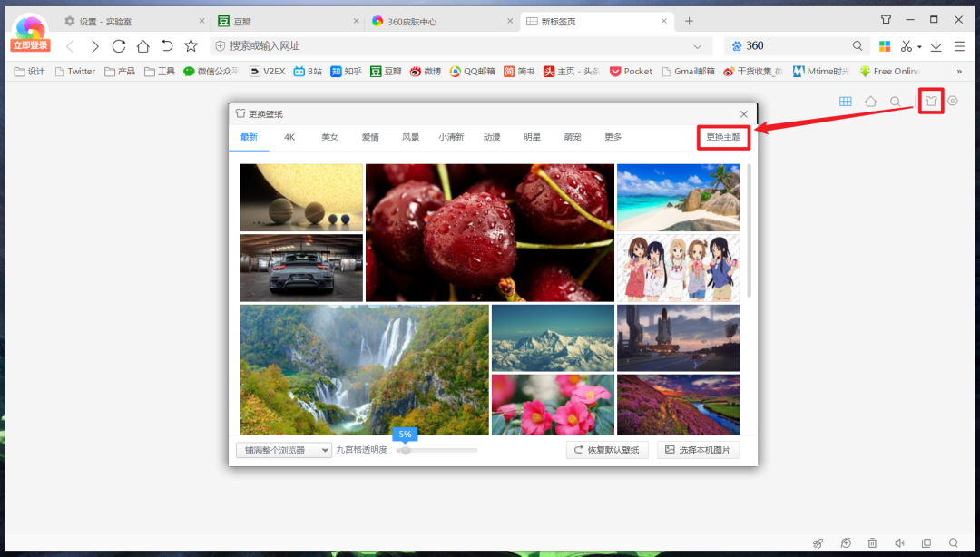Open the V2EX bookmark
This screenshot has height=557, width=980.
(x=268, y=72)
